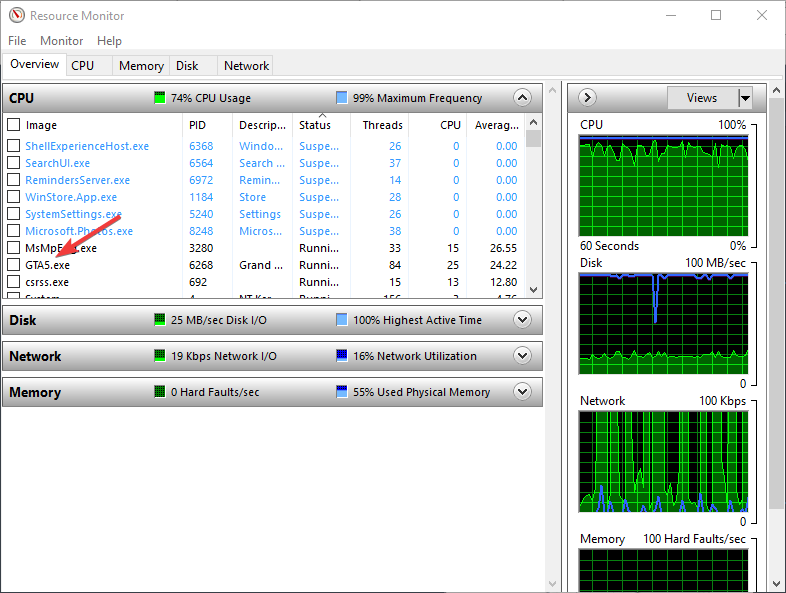The image size is (786, 593).
Task: Open the Help menu
Action: 109,41
